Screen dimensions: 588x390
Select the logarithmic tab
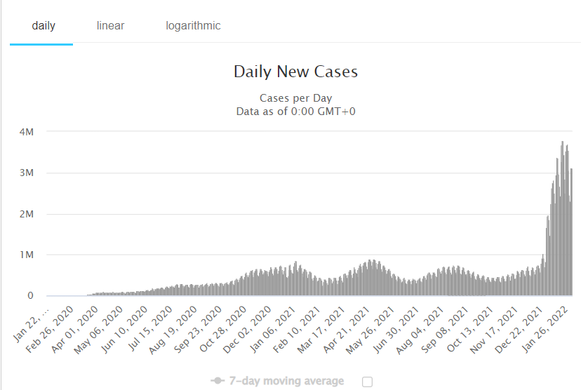pos(193,26)
